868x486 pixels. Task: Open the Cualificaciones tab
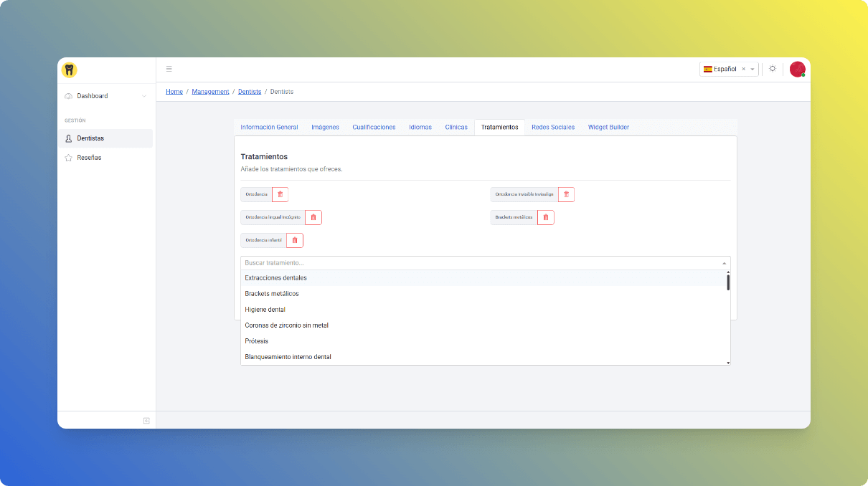tap(374, 127)
